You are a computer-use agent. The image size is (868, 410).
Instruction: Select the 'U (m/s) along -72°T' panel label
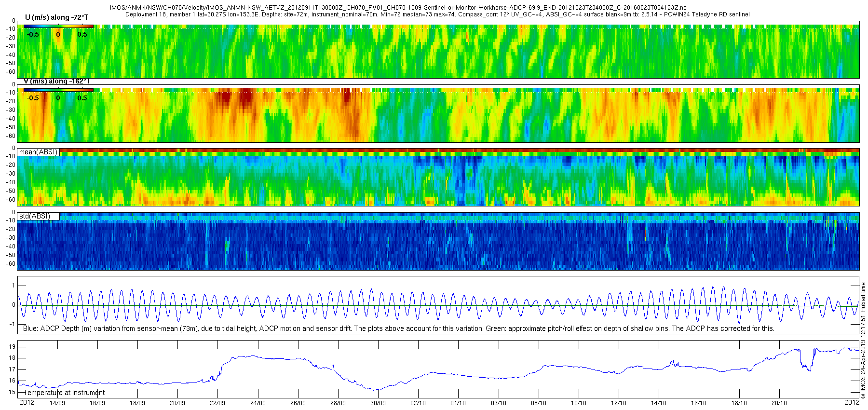tap(56, 17)
